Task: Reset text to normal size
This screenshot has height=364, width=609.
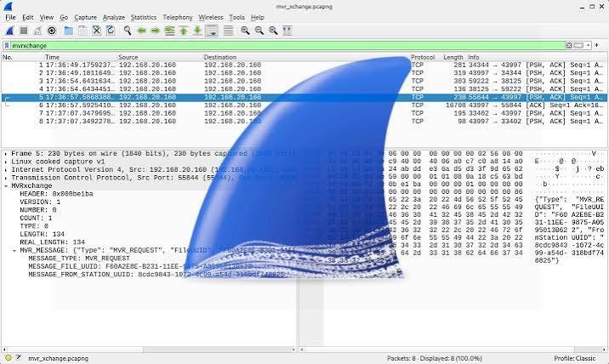Action: coord(273,31)
